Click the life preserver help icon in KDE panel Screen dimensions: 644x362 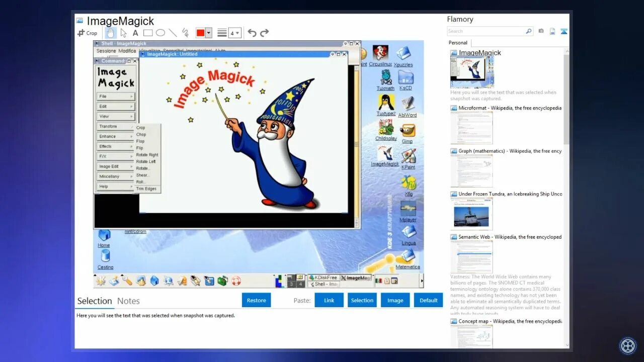coord(236,281)
